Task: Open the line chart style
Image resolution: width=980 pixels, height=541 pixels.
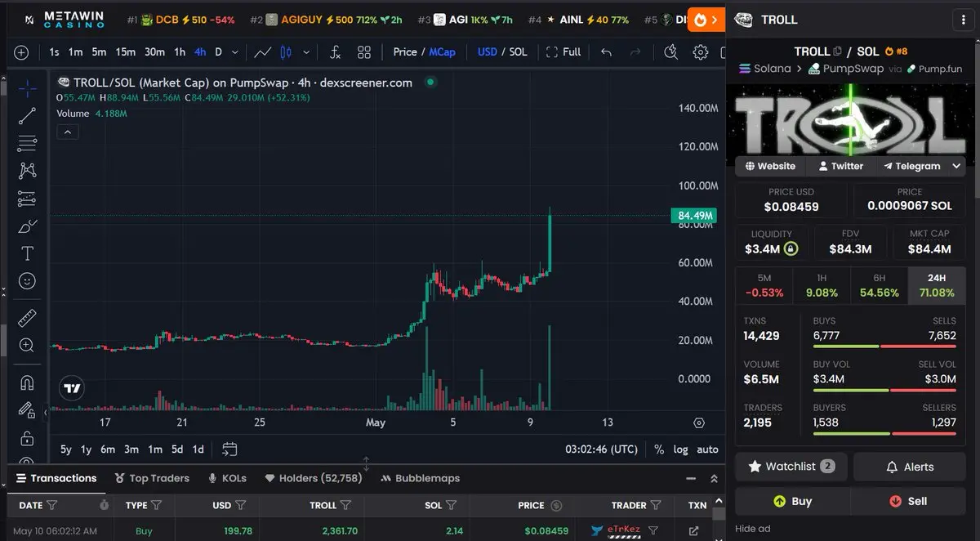Action: [263, 52]
